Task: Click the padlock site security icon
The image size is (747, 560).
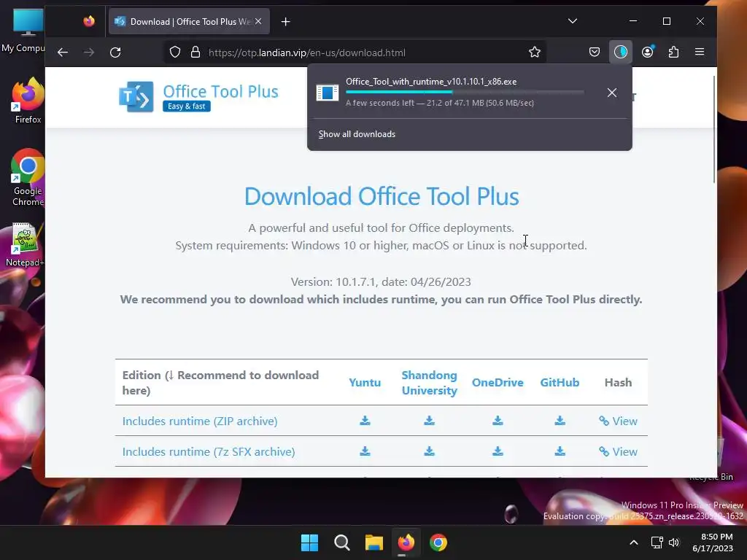Action: pyautogui.click(x=196, y=52)
